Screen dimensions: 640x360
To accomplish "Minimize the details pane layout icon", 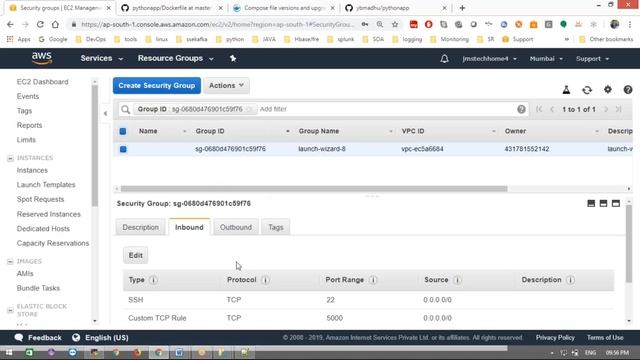I will point(591,203).
